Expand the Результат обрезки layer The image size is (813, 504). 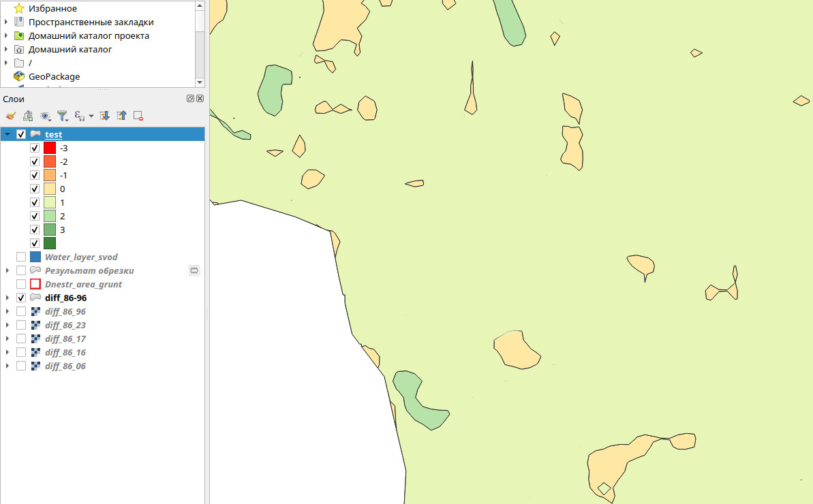pyautogui.click(x=7, y=270)
